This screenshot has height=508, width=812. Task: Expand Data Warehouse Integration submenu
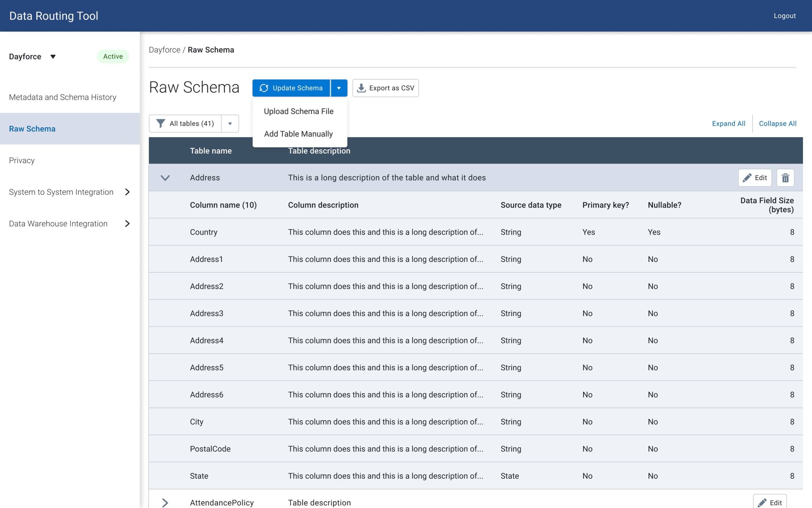tap(127, 223)
